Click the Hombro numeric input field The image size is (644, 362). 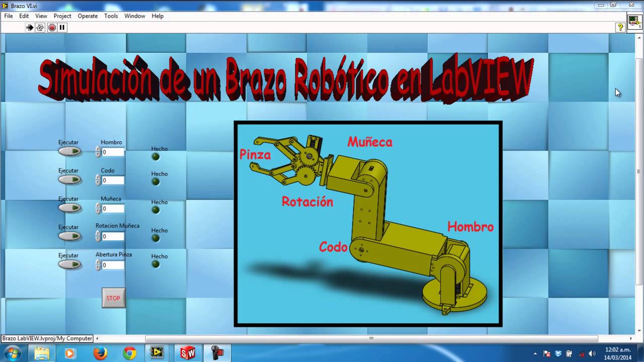click(113, 152)
